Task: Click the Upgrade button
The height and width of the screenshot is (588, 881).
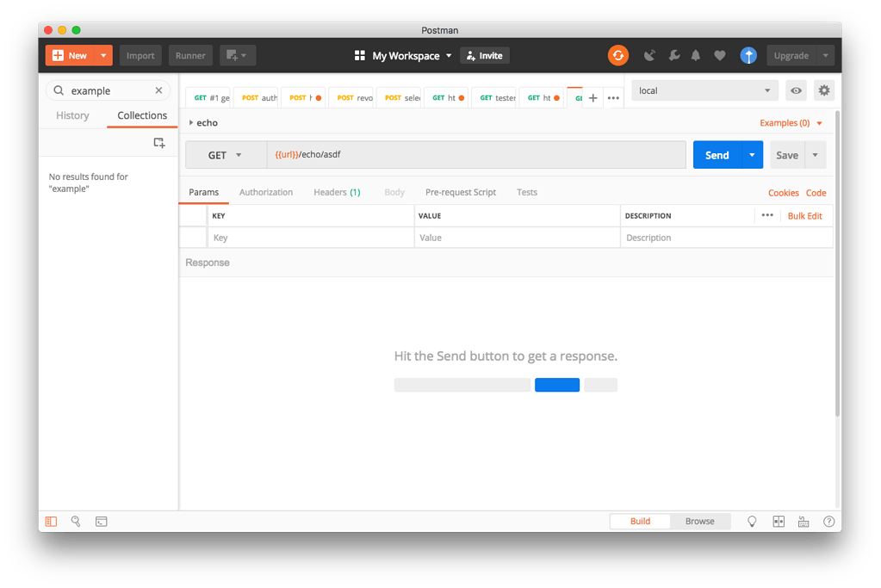Action: (x=791, y=56)
